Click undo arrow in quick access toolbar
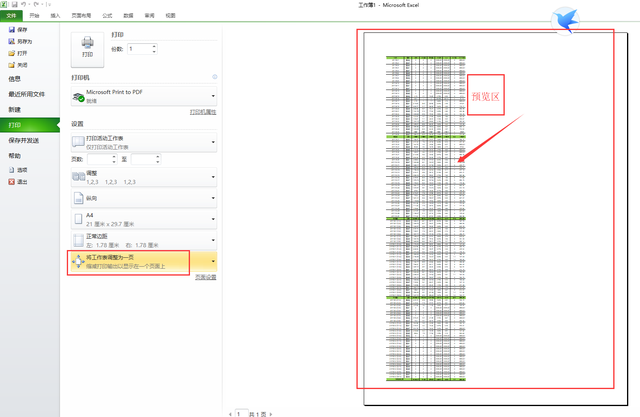 [x=24, y=4]
